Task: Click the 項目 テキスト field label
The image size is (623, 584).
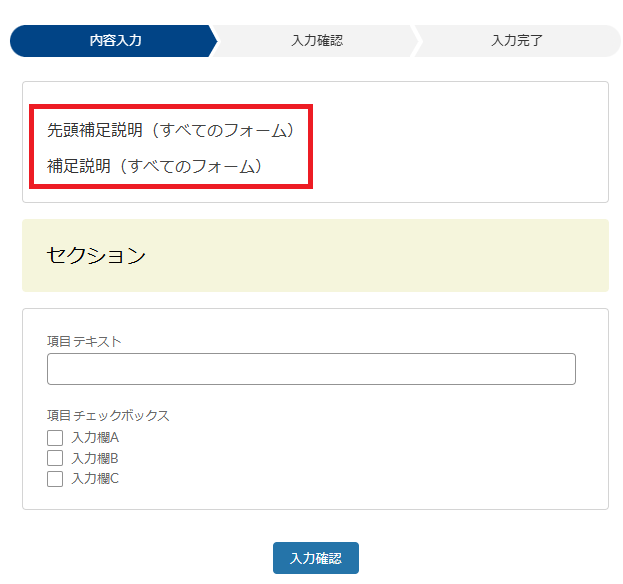Action: point(84,341)
